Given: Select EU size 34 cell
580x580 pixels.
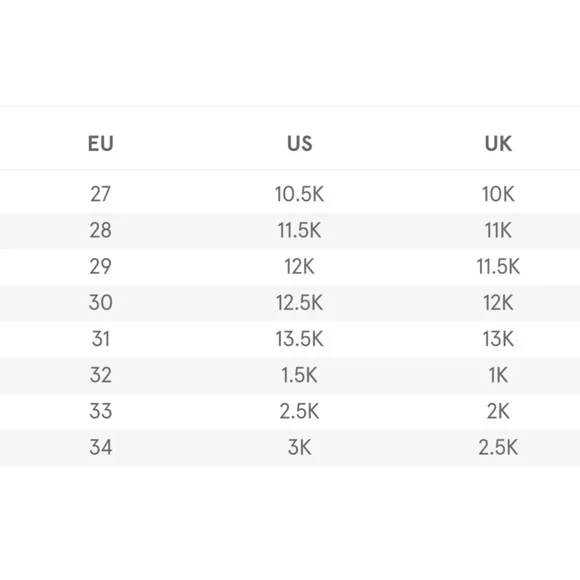Looking at the screenshot, I should point(101,447).
